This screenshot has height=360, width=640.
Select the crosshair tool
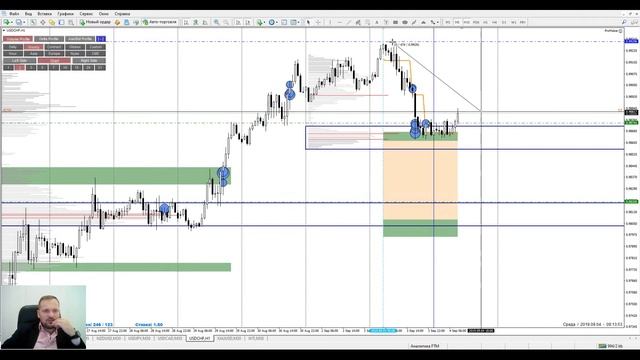point(318,22)
